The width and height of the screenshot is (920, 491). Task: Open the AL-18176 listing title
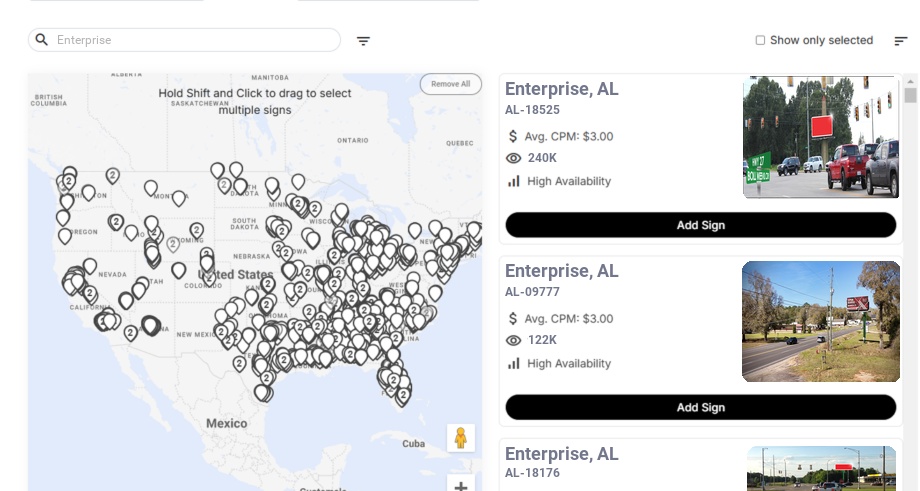coord(562,453)
